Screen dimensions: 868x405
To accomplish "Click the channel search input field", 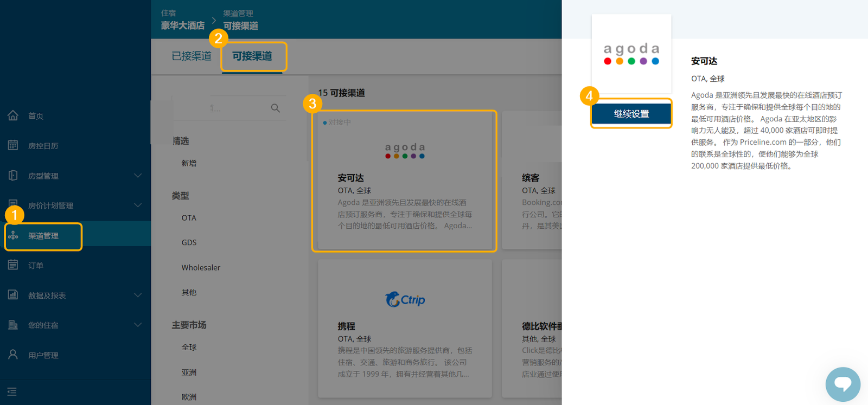I will pos(229,108).
